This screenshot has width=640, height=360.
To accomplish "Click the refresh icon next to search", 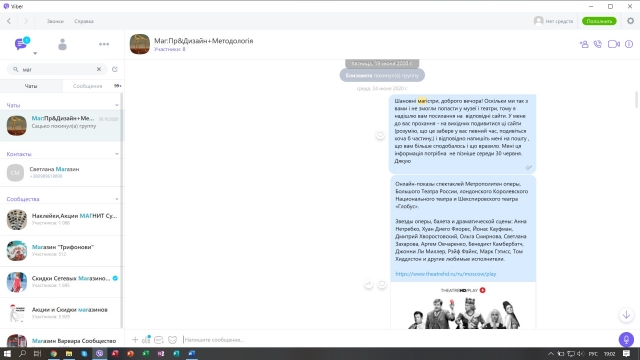I will pos(115,69).
